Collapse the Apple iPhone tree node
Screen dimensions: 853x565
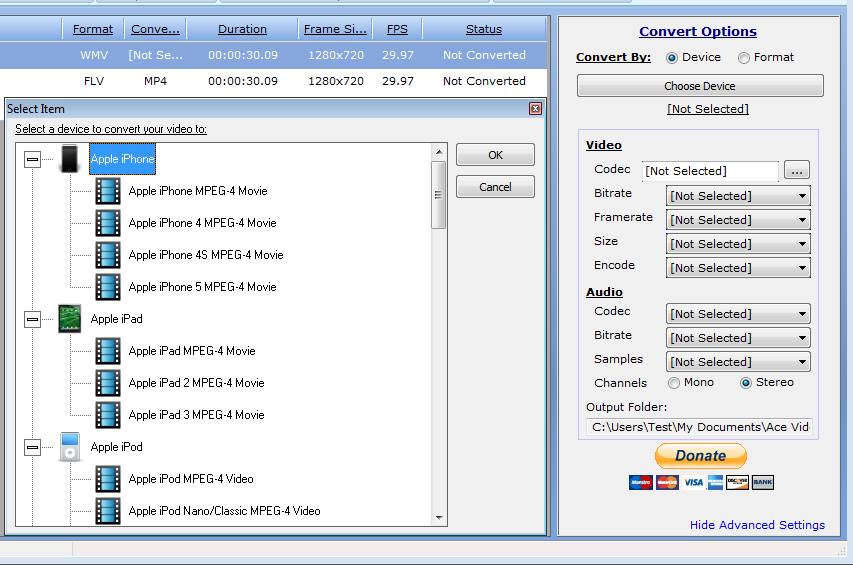tap(33, 159)
